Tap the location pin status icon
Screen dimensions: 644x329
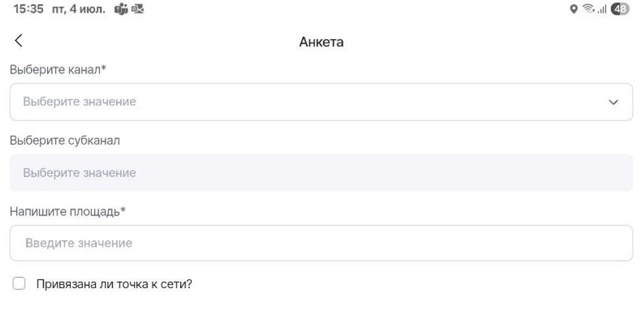pyautogui.click(x=574, y=9)
